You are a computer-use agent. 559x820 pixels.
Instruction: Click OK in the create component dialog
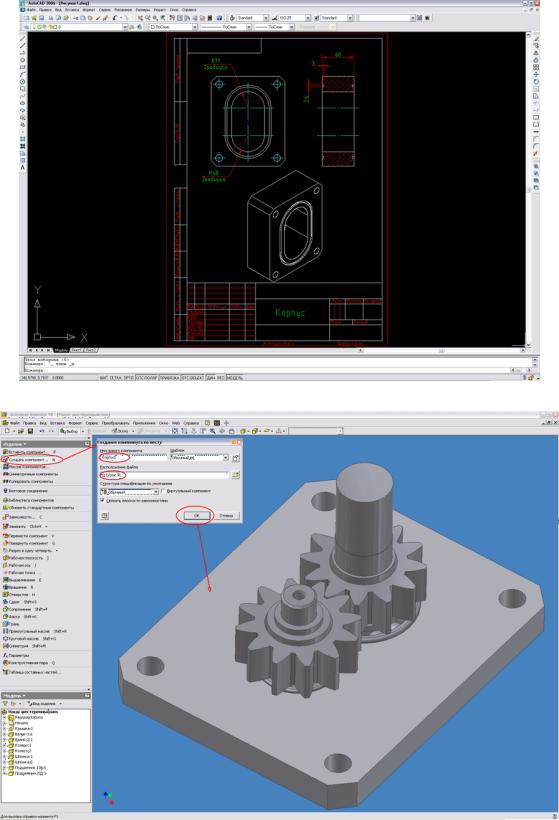pos(196,515)
